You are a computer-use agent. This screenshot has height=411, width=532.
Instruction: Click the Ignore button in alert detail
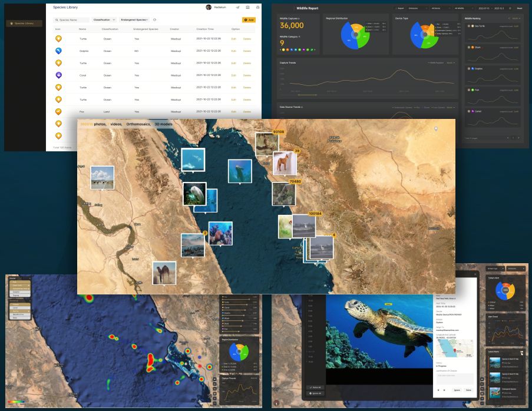point(456,389)
